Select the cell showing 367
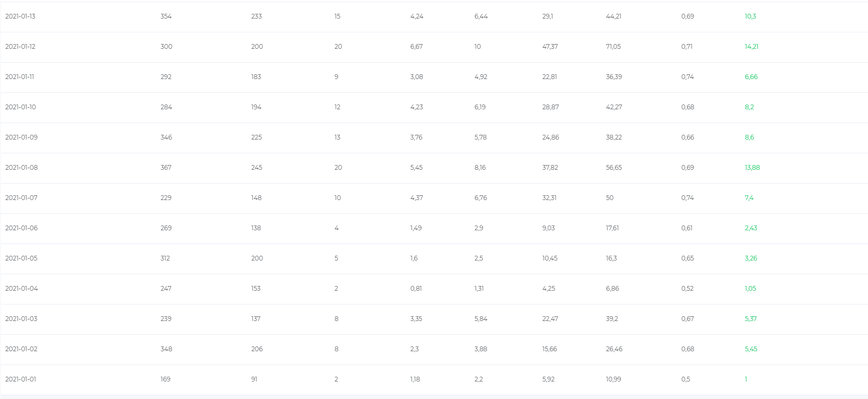The image size is (868, 399). 166,168
